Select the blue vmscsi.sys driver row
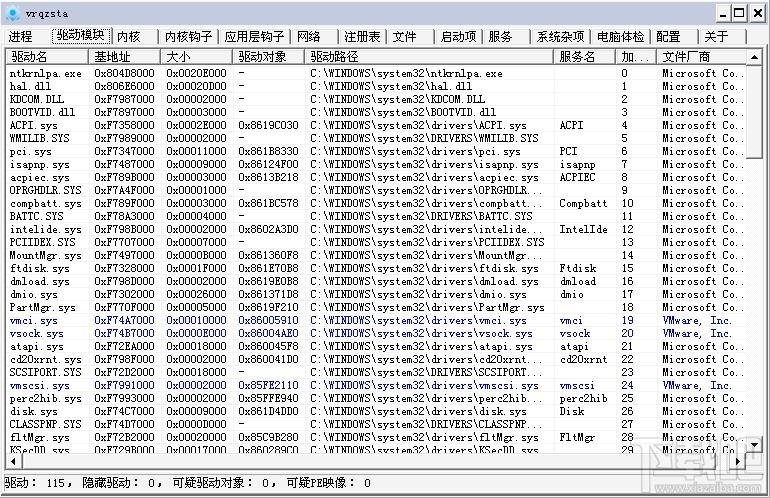 [x=376, y=386]
